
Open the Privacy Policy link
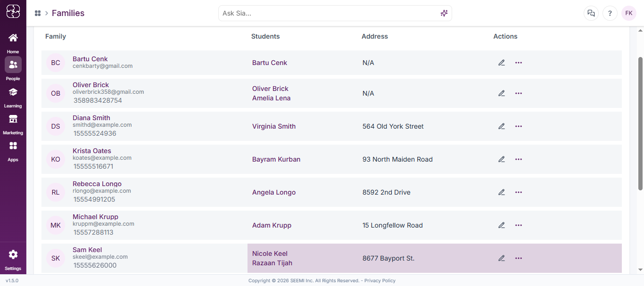pos(380,280)
